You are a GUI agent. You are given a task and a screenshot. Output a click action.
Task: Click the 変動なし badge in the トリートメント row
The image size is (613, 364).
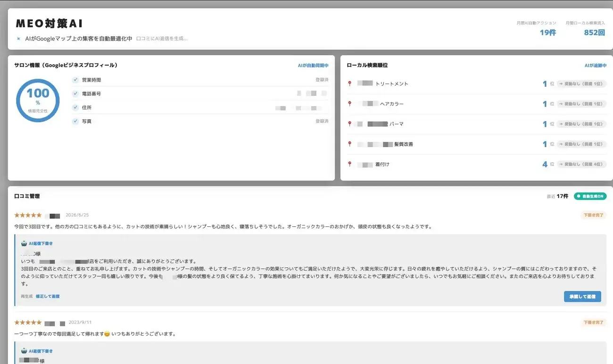click(x=581, y=84)
